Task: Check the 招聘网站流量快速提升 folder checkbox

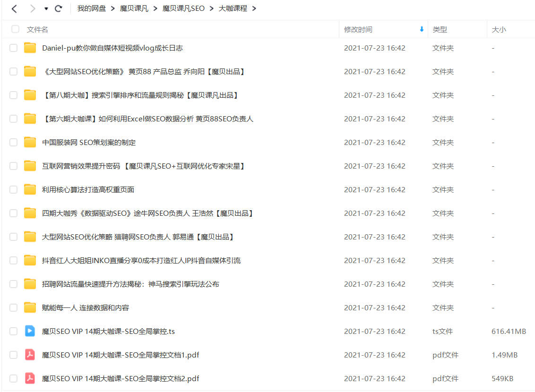Action: pos(13,284)
